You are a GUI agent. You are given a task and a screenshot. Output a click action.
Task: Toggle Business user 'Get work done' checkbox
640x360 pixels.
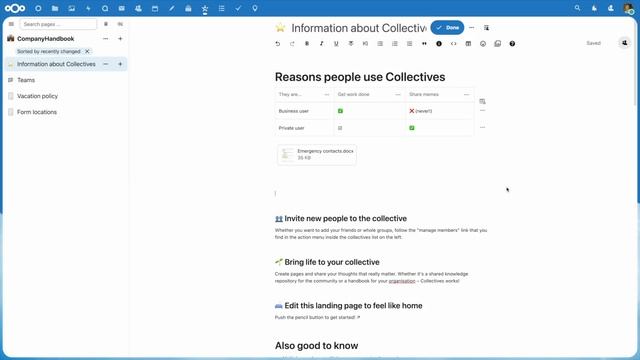pos(340,111)
